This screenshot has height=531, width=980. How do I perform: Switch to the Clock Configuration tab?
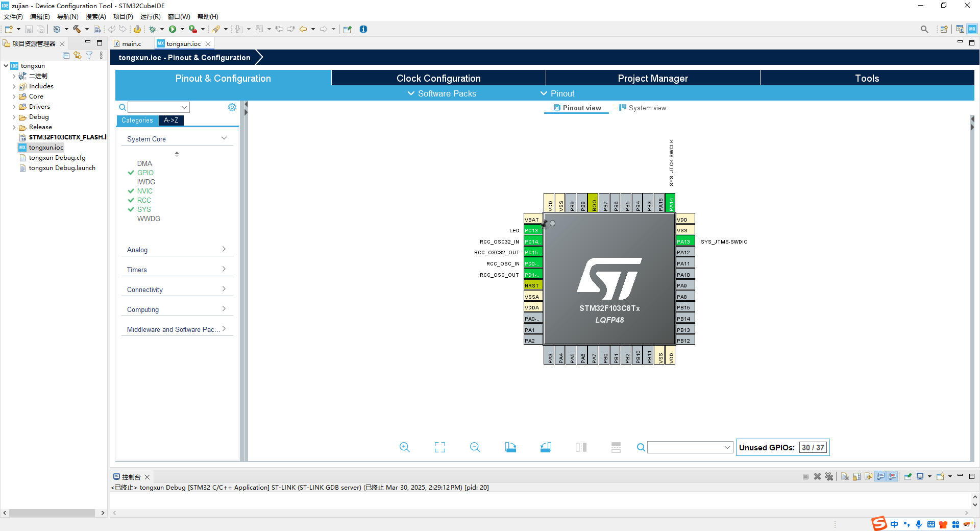(x=438, y=78)
